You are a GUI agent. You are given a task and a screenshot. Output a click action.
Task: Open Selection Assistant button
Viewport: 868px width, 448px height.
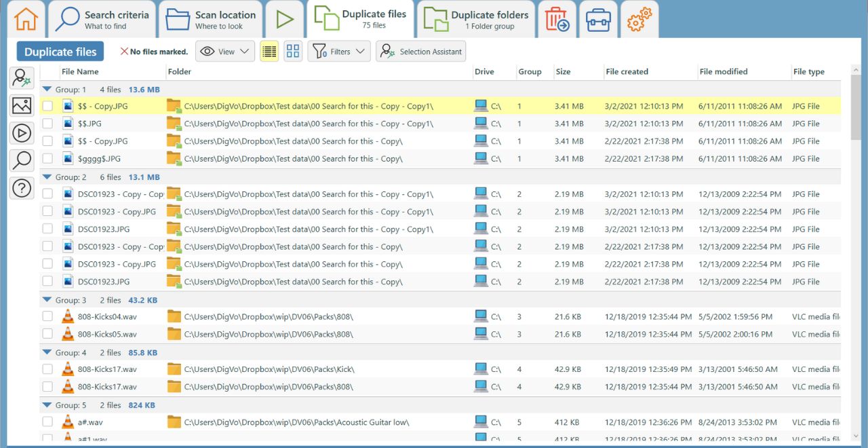pyautogui.click(x=421, y=52)
